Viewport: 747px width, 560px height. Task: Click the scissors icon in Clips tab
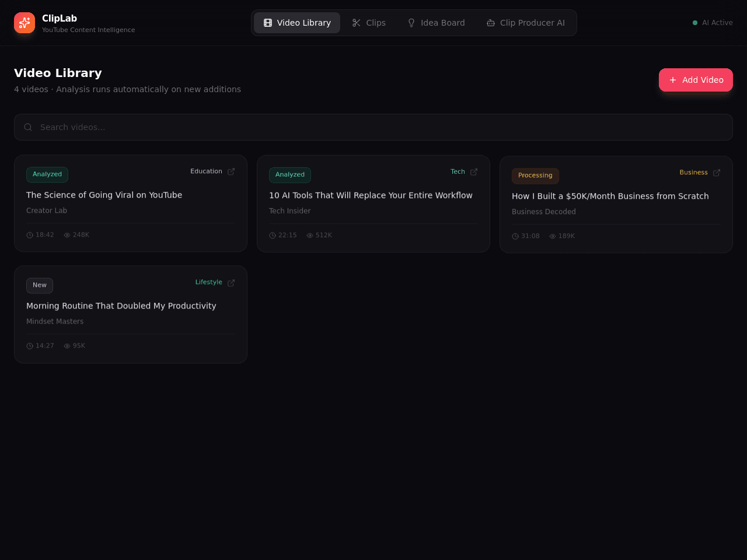tap(357, 23)
